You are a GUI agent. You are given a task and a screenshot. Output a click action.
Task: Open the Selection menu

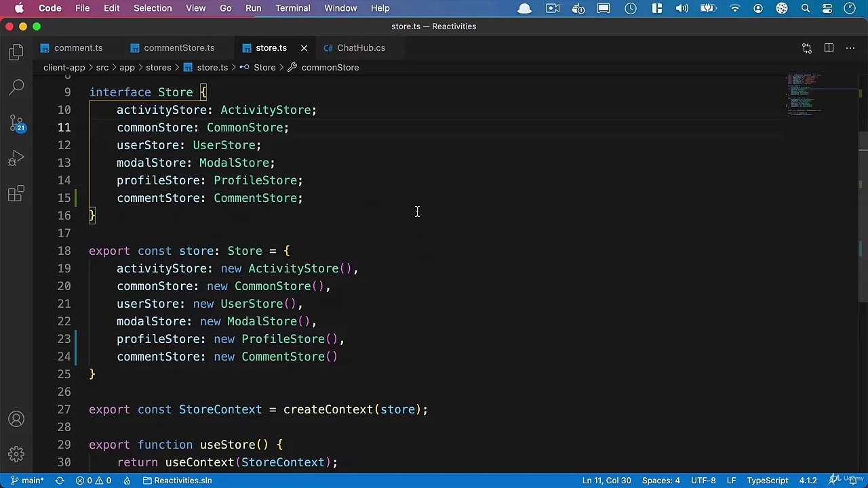tap(153, 8)
